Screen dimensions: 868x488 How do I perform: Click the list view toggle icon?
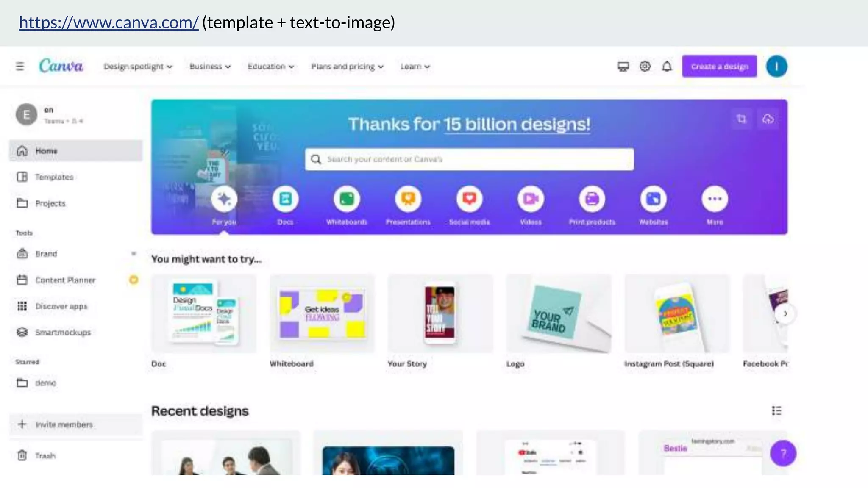(x=776, y=410)
